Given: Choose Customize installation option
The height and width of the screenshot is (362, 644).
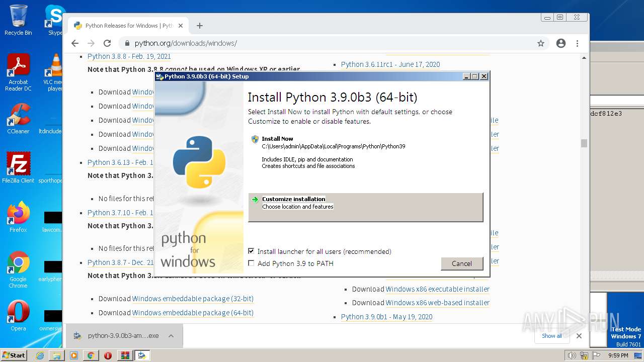Looking at the screenshot, I should 366,207.
